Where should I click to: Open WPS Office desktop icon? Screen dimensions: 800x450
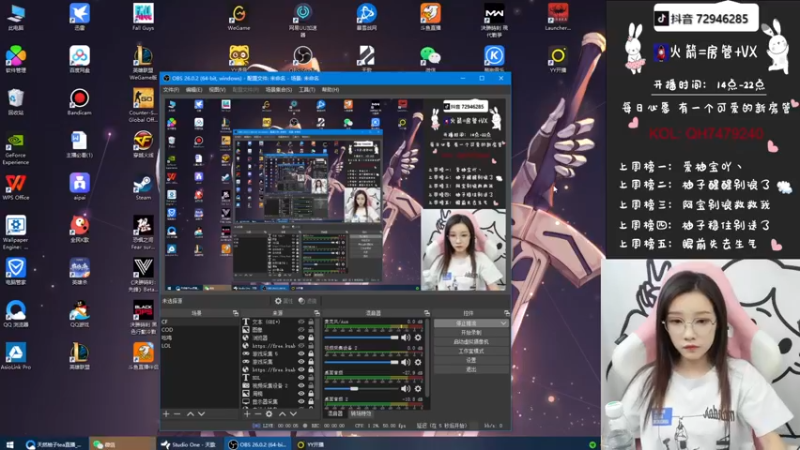(16, 187)
